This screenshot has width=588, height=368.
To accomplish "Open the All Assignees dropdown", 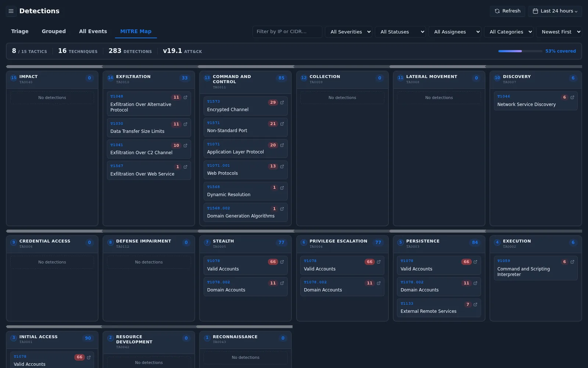I will (455, 32).
